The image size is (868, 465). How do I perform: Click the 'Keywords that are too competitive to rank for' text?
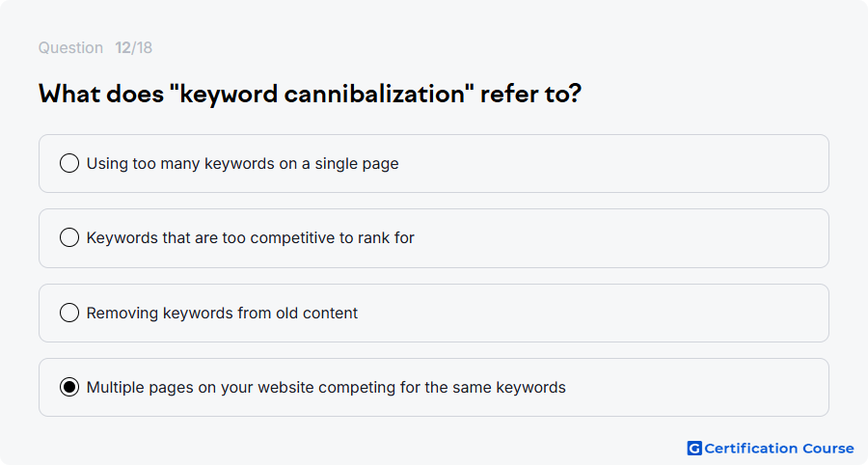click(250, 238)
